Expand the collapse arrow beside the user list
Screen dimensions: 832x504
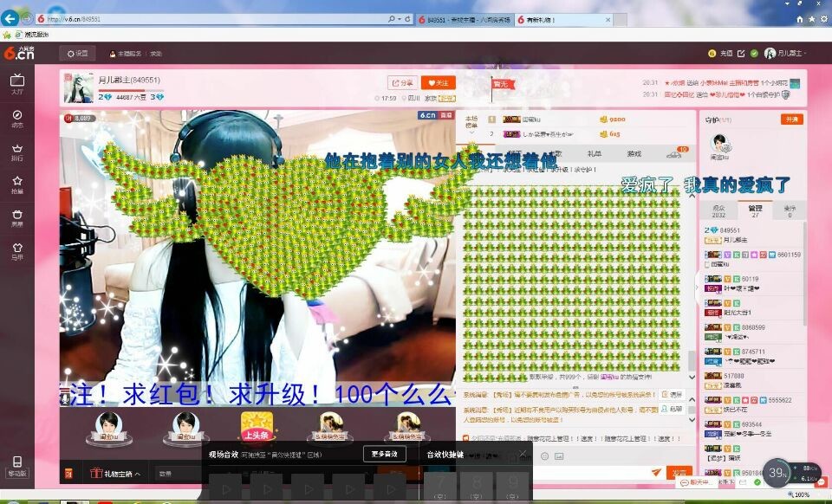tap(697, 288)
